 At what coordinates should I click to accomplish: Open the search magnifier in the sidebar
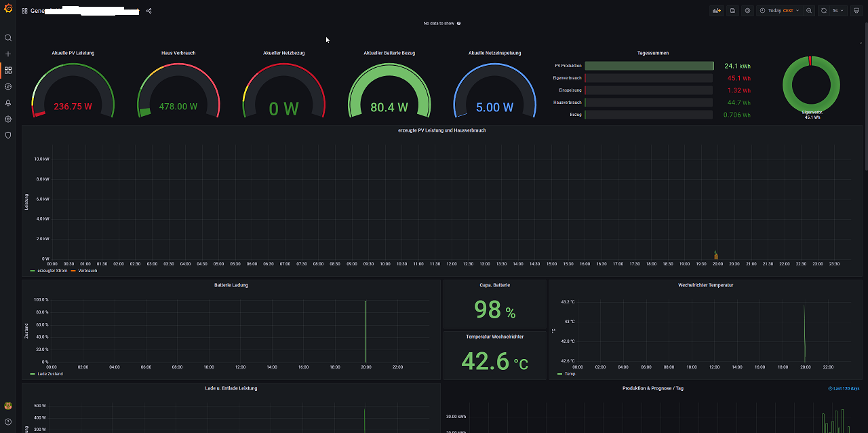pos(8,38)
